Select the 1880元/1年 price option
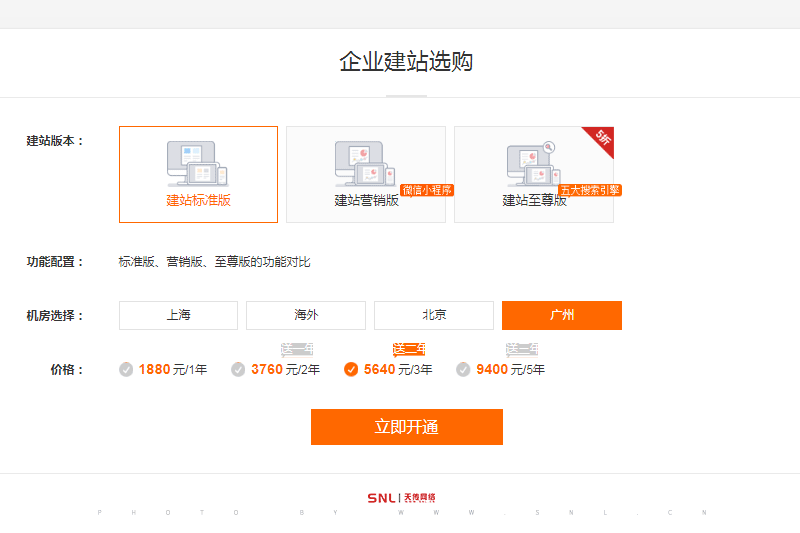This screenshot has width=800, height=533. [163, 370]
